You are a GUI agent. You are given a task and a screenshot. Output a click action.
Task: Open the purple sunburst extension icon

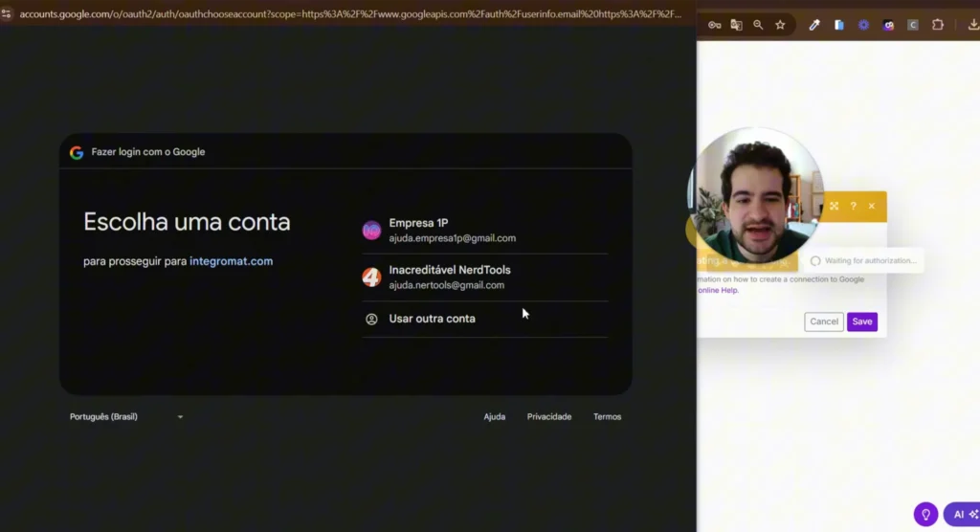[864, 25]
